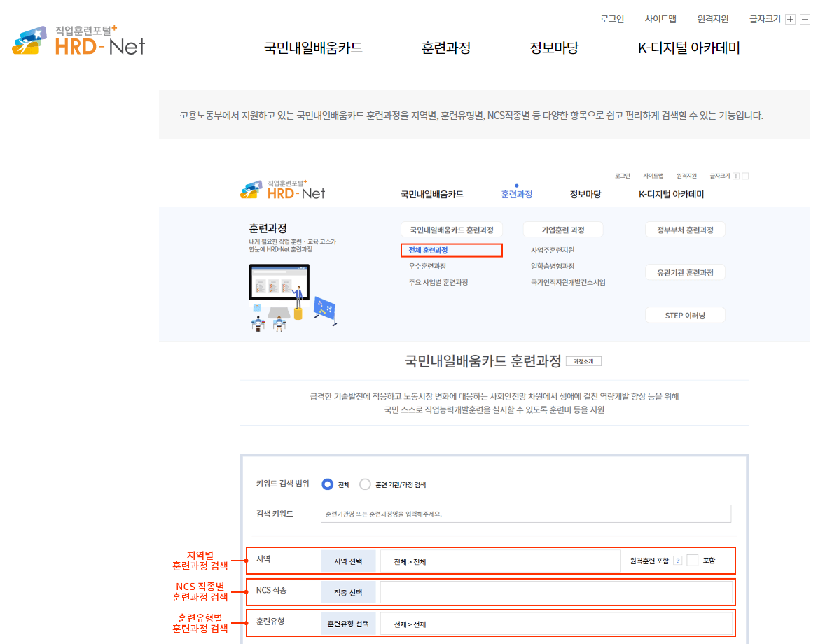Open the 국민내일배움카드 menu
832x644 pixels.
312,48
